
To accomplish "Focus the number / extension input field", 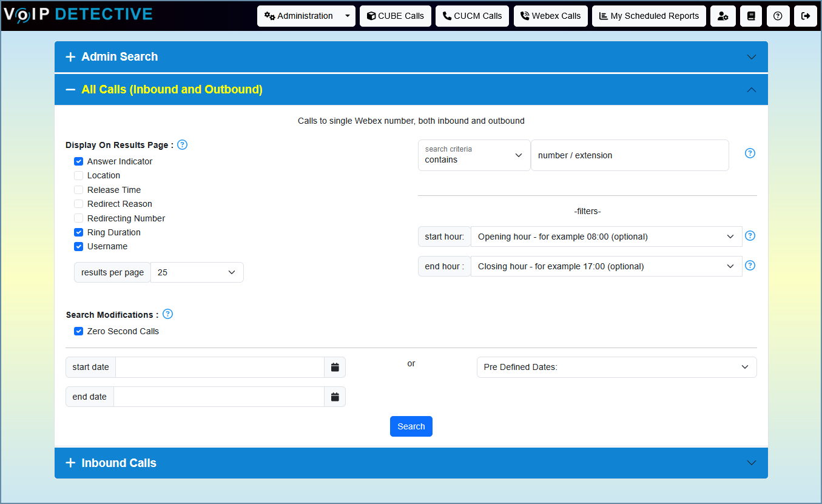I will tap(630, 155).
